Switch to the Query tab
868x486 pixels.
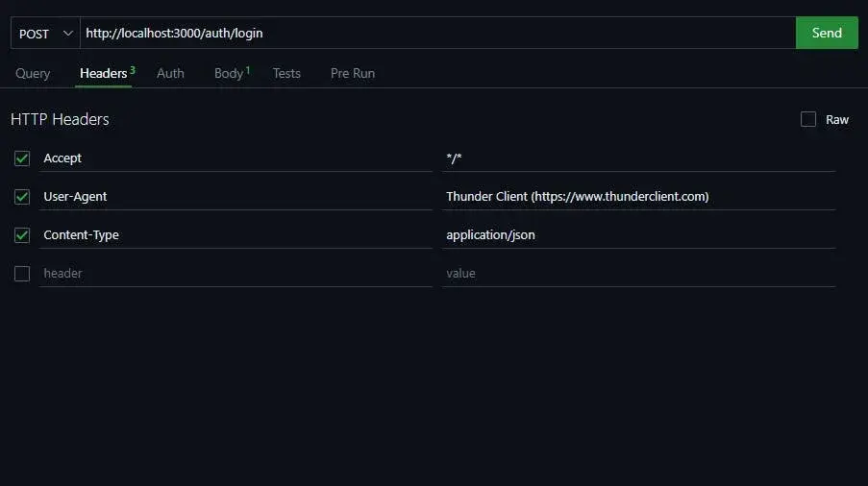[33, 73]
